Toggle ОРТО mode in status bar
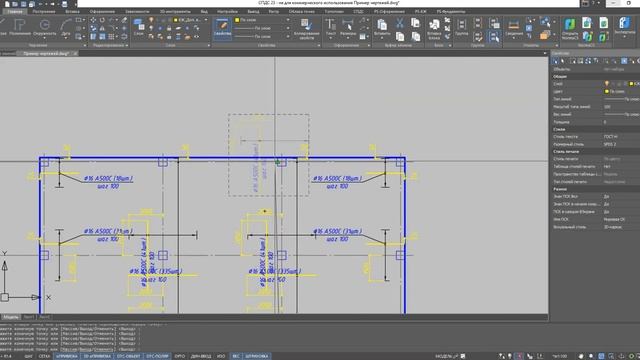The image size is (640, 360). [180, 356]
